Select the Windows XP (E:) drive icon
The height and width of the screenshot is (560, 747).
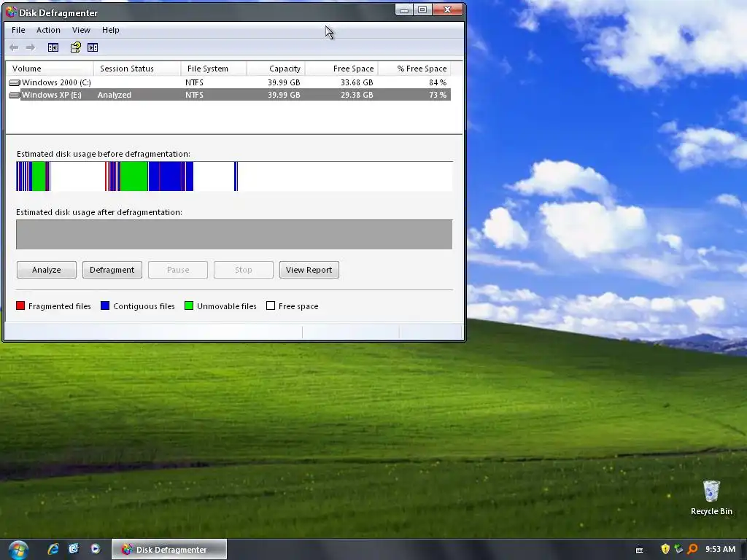[x=15, y=95]
